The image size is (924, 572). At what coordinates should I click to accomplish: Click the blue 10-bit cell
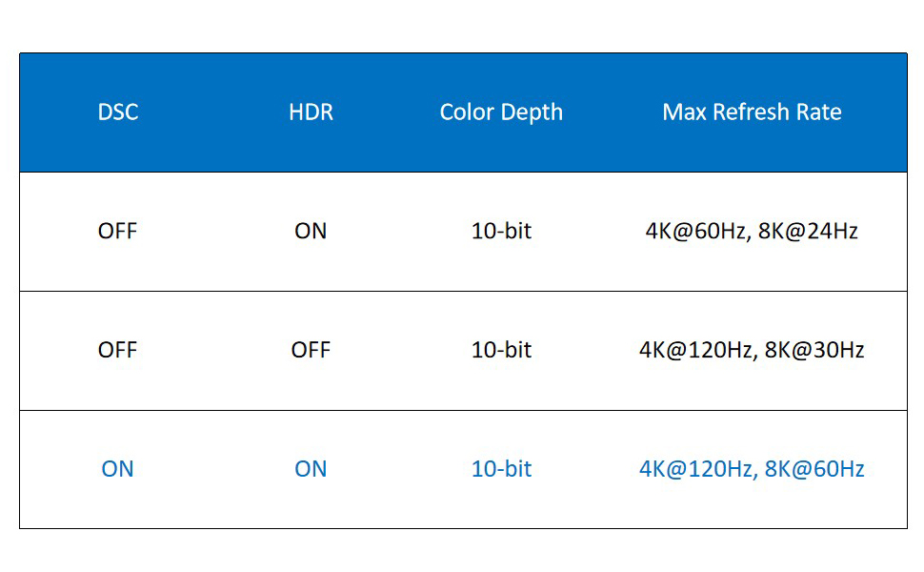pyautogui.click(x=501, y=469)
